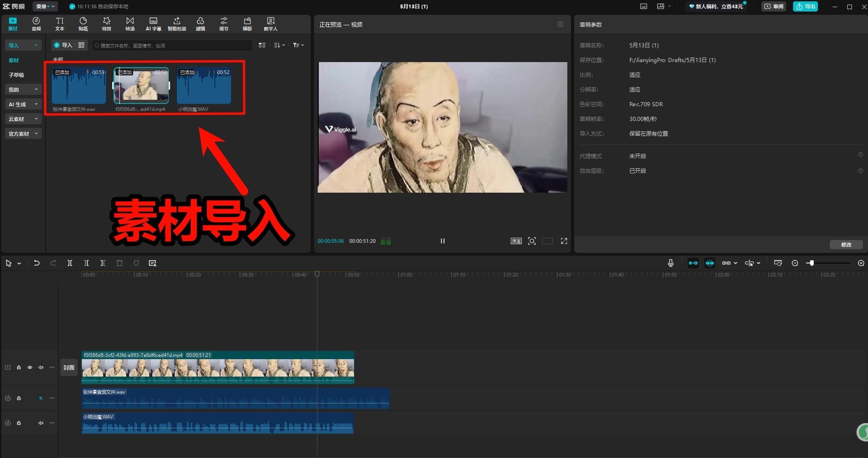Viewport: 868px width, 458px height.
Task: Open the 菜单 menu at top left
Action: pyautogui.click(x=44, y=6)
